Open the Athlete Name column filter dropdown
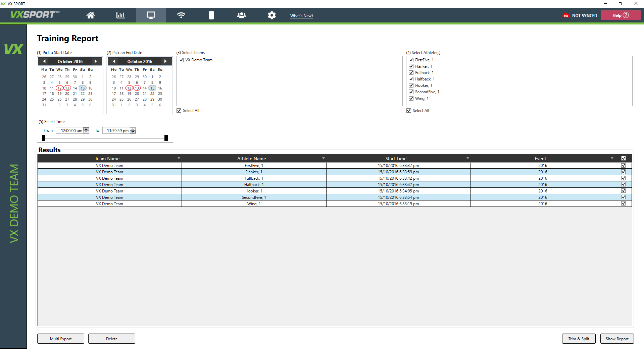 coord(324,158)
